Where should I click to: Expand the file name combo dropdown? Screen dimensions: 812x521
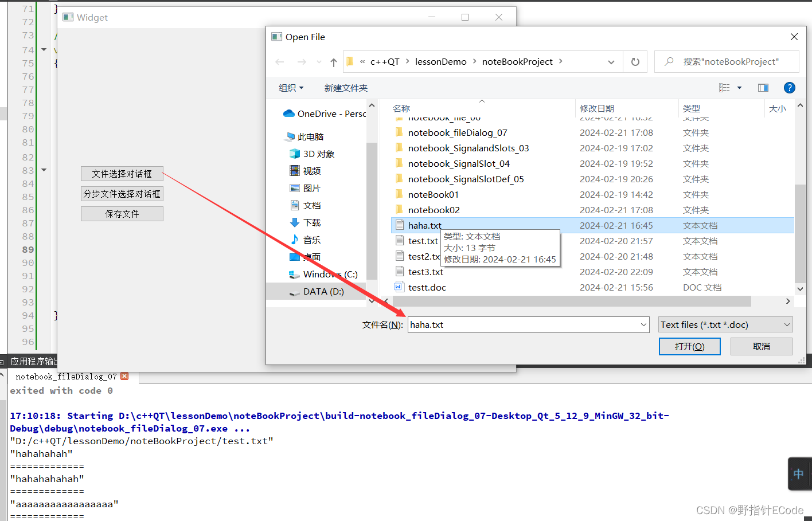pyautogui.click(x=643, y=324)
